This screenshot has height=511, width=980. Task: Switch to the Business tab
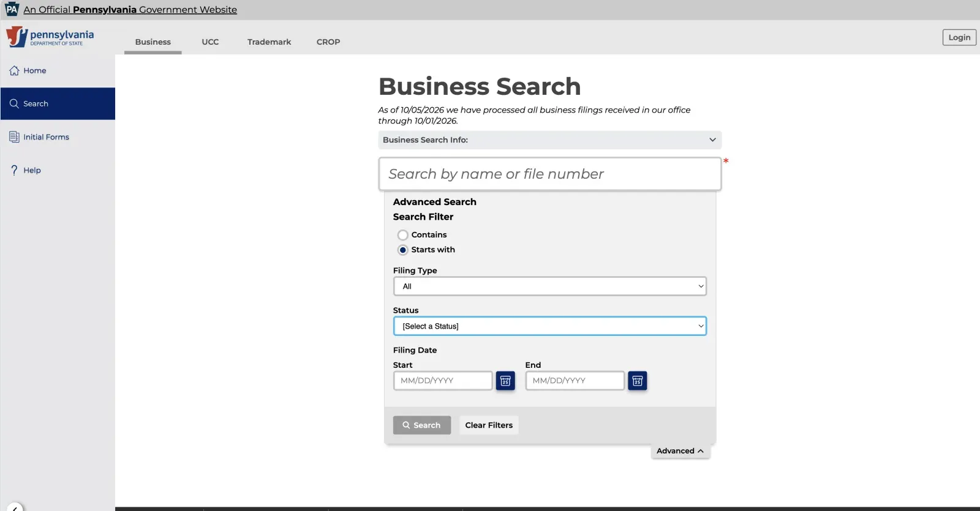pyautogui.click(x=153, y=42)
